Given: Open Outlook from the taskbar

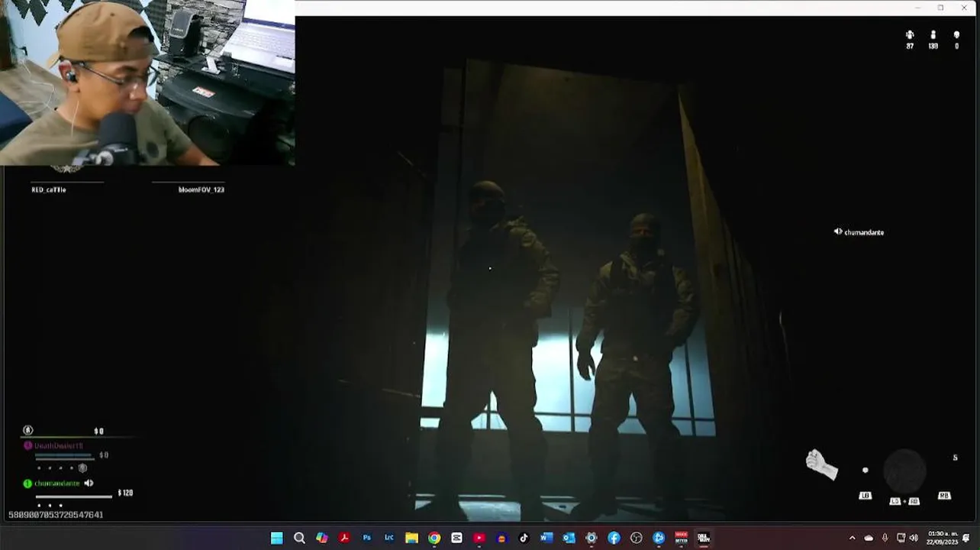Looking at the screenshot, I should pyautogui.click(x=569, y=538).
